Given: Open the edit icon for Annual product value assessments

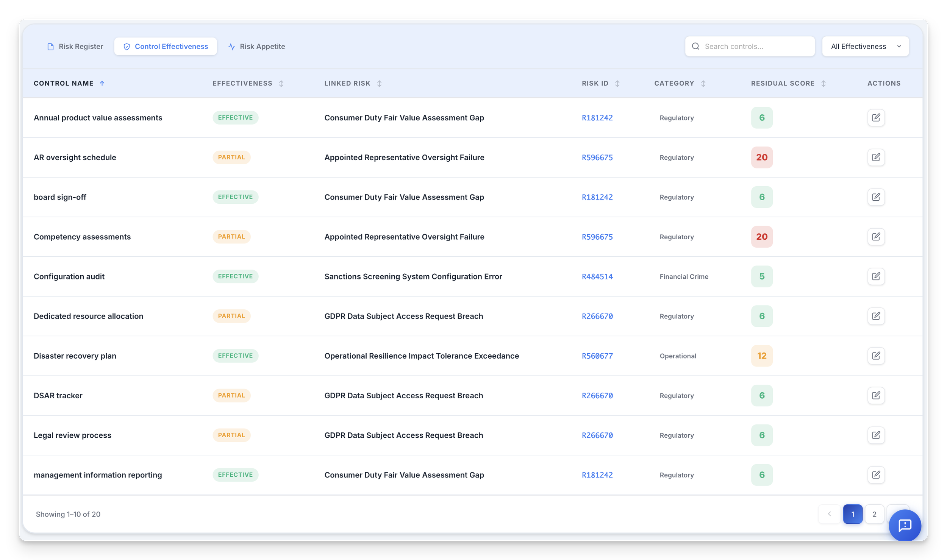Looking at the screenshot, I should coord(876,117).
